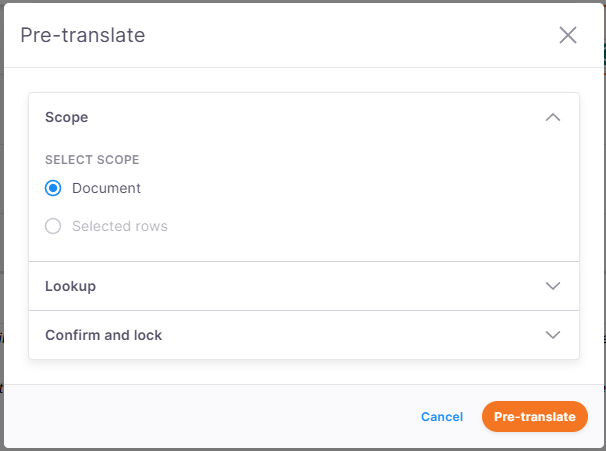Click the Scope section title

pos(67,117)
